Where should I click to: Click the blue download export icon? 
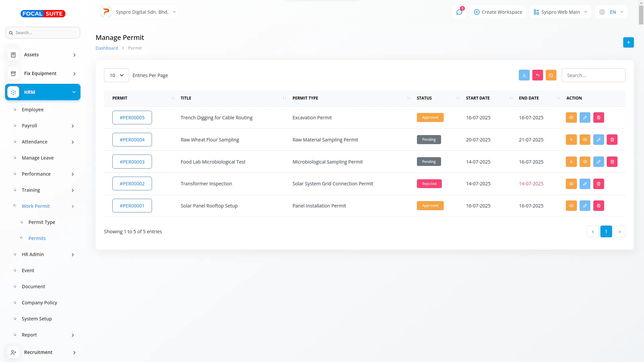click(524, 75)
